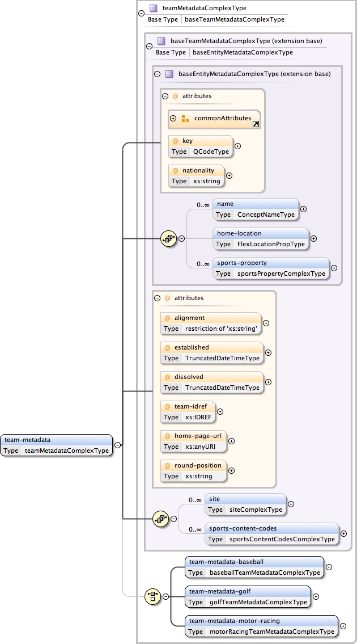Expand the home-location element

313,239
